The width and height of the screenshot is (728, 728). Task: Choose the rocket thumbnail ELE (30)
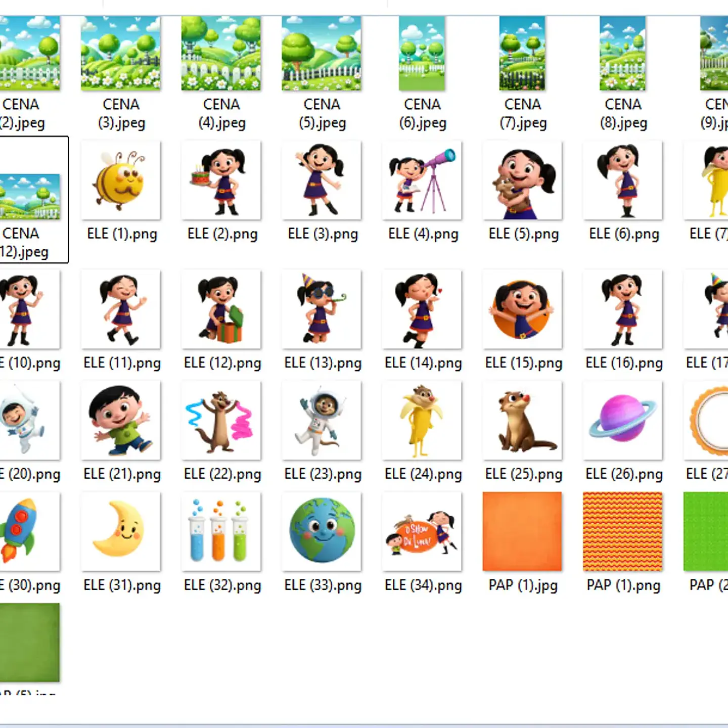tap(29, 531)
